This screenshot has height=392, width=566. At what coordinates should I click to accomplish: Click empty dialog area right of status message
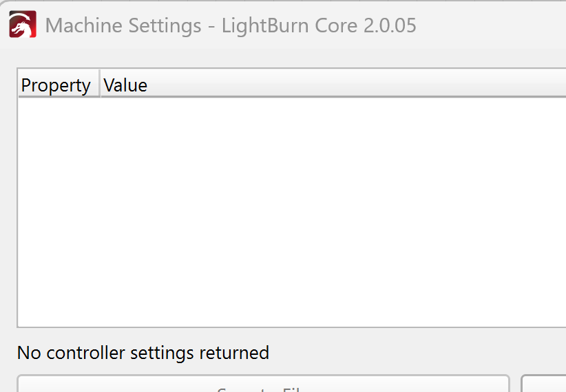point(413,353)
